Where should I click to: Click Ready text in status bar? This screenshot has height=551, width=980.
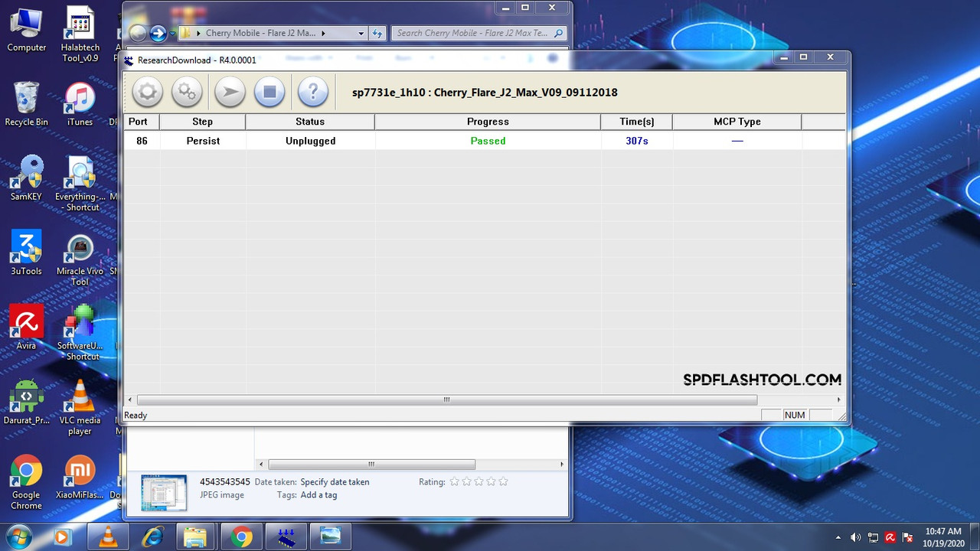(136, 415)
